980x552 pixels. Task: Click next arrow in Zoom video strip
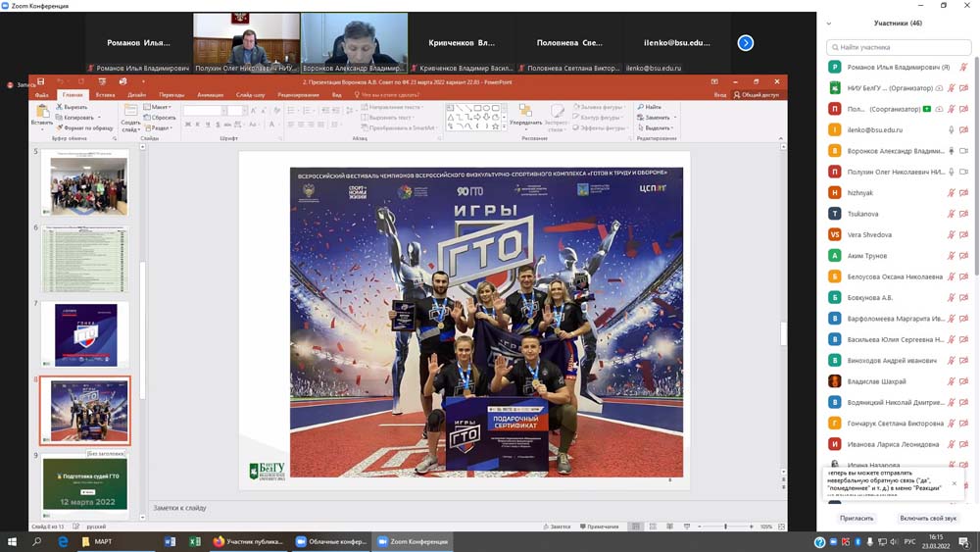coord(745,43)
